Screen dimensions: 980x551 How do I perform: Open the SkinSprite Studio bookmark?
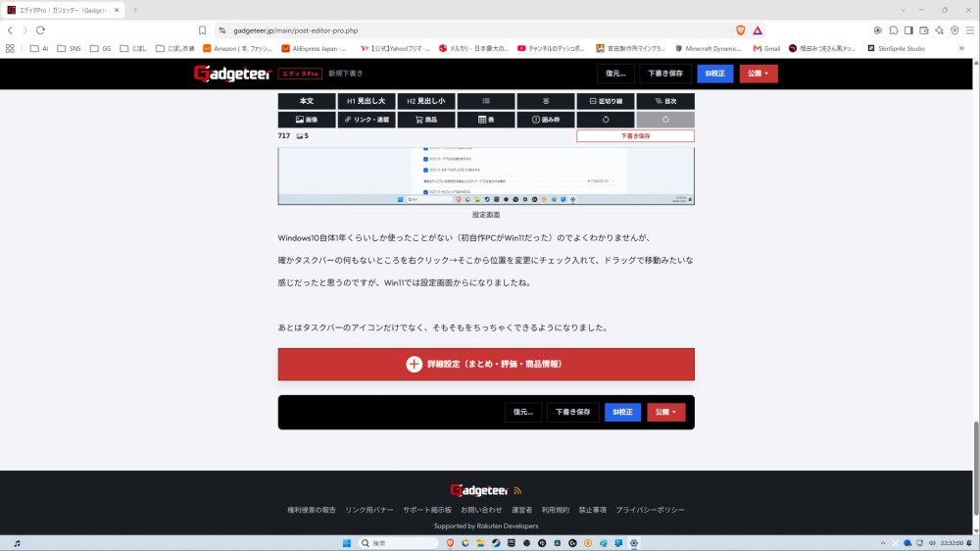point(896,48)
